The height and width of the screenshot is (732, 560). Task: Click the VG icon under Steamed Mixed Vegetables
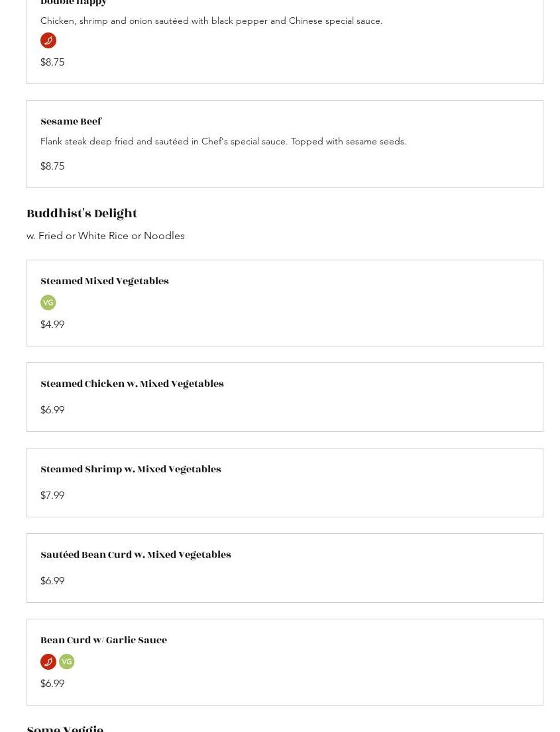pos(48,303)
